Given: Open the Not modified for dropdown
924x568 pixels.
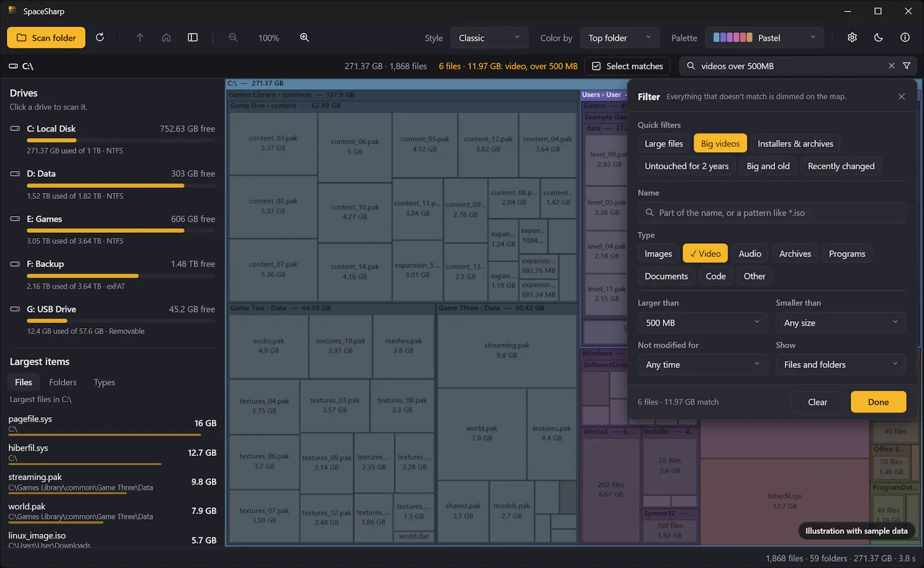Looking at the screenshot, I should tap(703, 365).
